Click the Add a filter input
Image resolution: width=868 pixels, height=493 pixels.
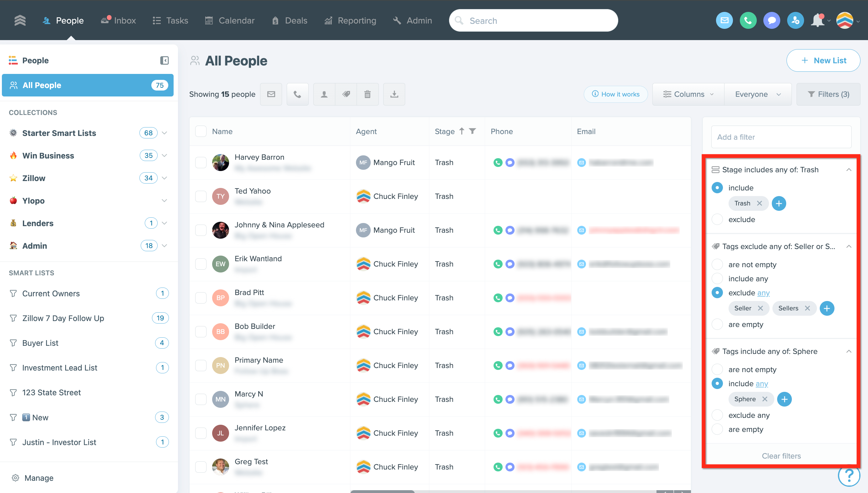781,137
